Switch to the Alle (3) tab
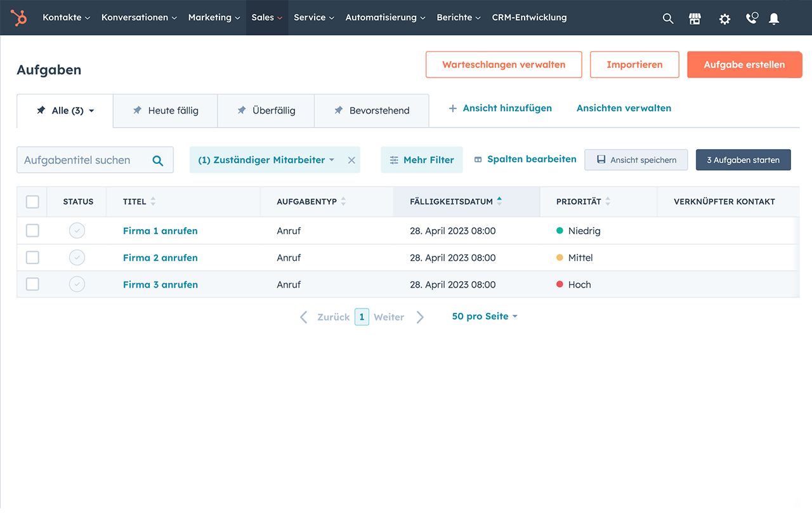 tap(65, 111)
